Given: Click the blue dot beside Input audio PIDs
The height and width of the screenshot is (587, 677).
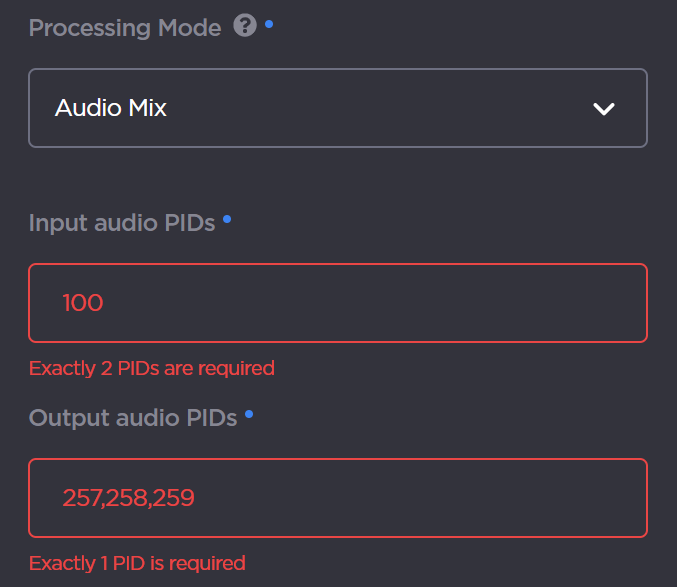Looking at the screenshot, I should pyautogui.click(x=227, y=218).
